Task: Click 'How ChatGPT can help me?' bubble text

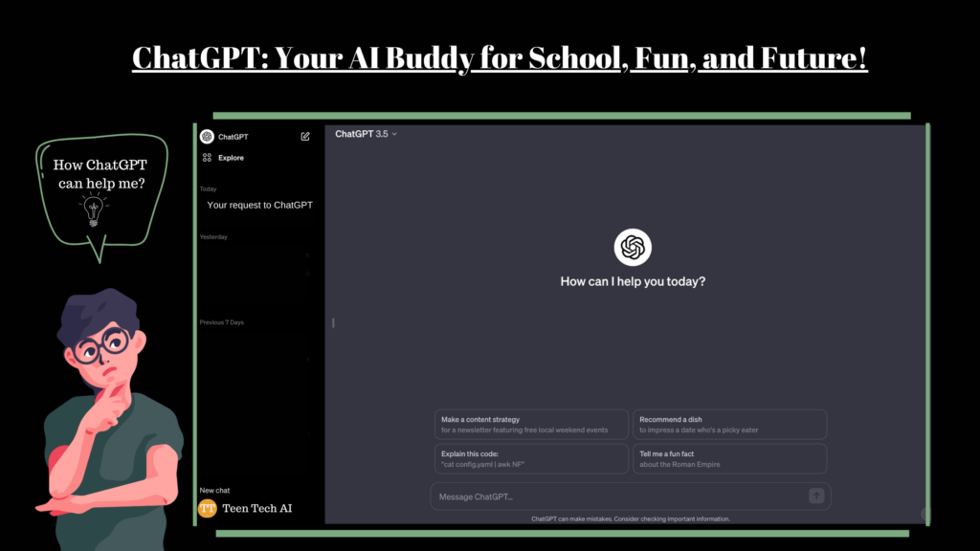Action: tap(100, 174)
